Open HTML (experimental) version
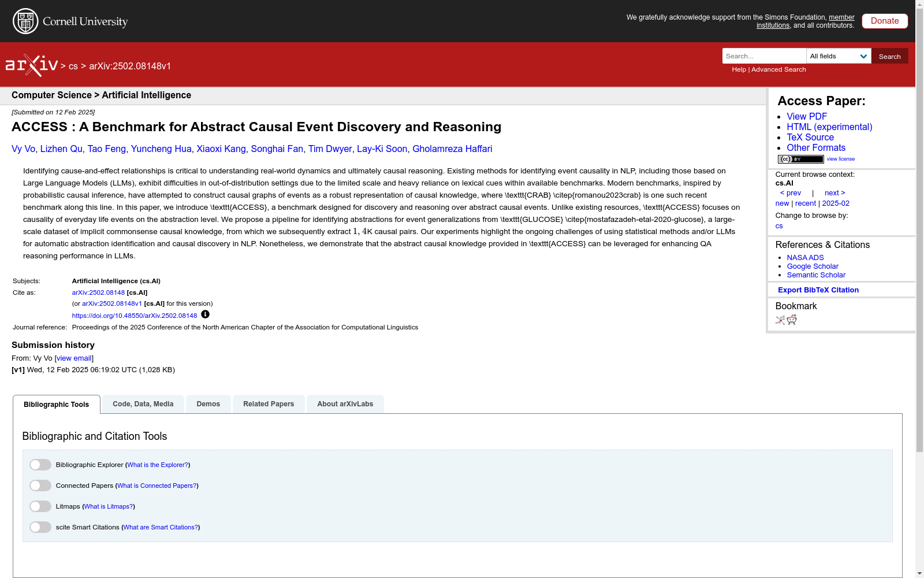Viewport: 924px width, 578px height. point(829,127)
